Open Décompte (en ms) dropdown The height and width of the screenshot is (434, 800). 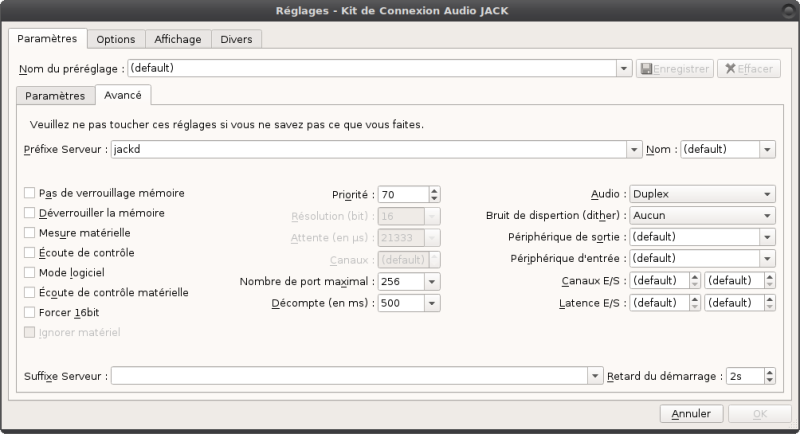tap(432, 303)
